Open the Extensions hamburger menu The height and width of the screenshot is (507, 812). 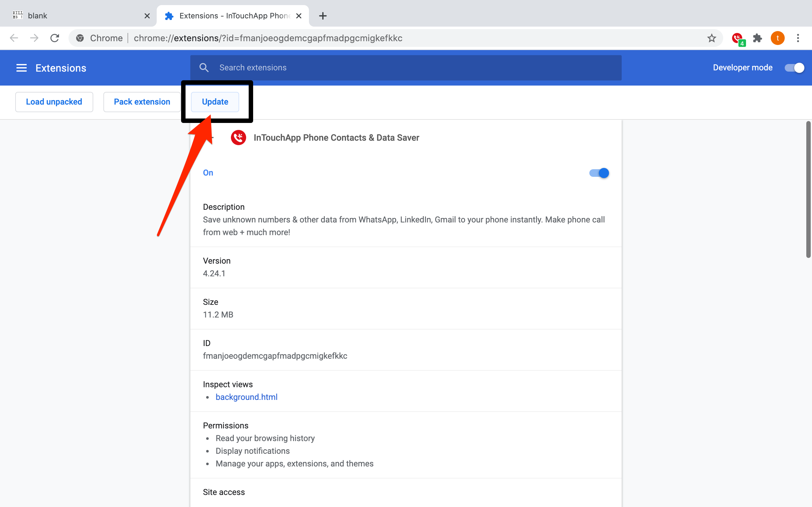(22, 68)
